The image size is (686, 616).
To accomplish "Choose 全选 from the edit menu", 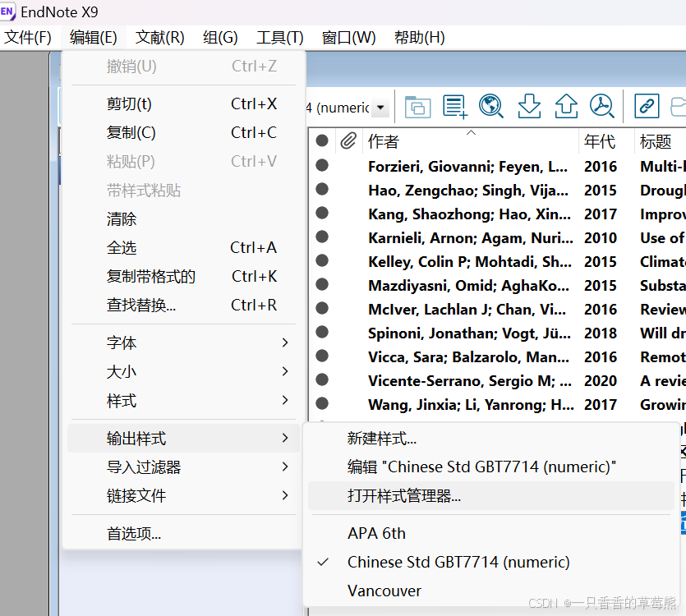I will pyautogui.click(x=184, y=247).
